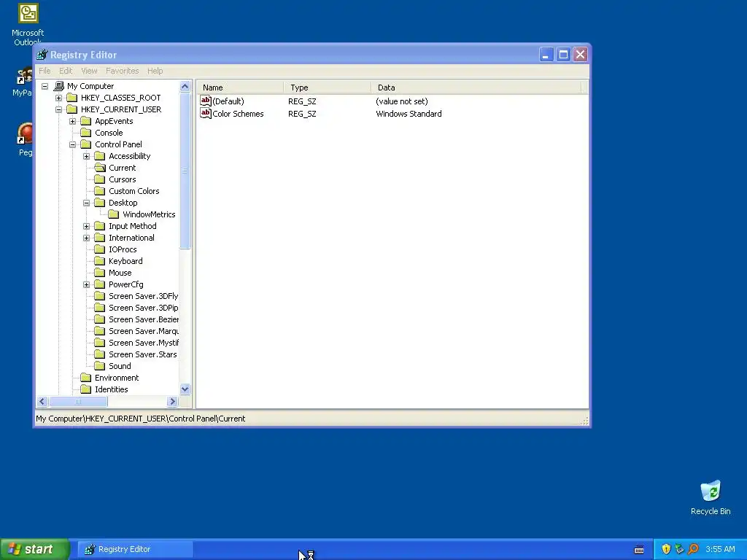Click tree pane scroll left arrow
This screenshot has width=747, height=560.
42,402
